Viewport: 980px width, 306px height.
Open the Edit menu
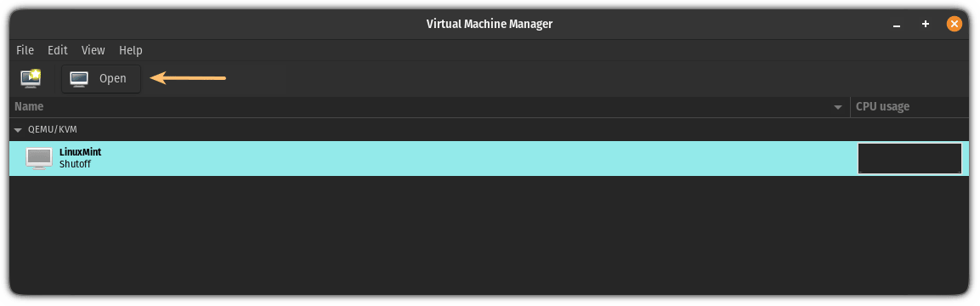click(58, 50)
